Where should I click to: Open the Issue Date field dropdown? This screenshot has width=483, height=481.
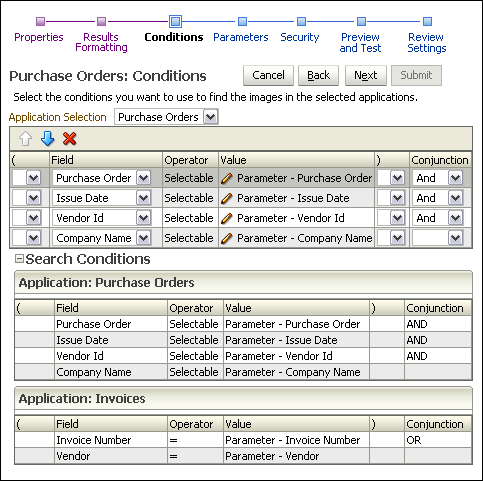click(143, 198)
